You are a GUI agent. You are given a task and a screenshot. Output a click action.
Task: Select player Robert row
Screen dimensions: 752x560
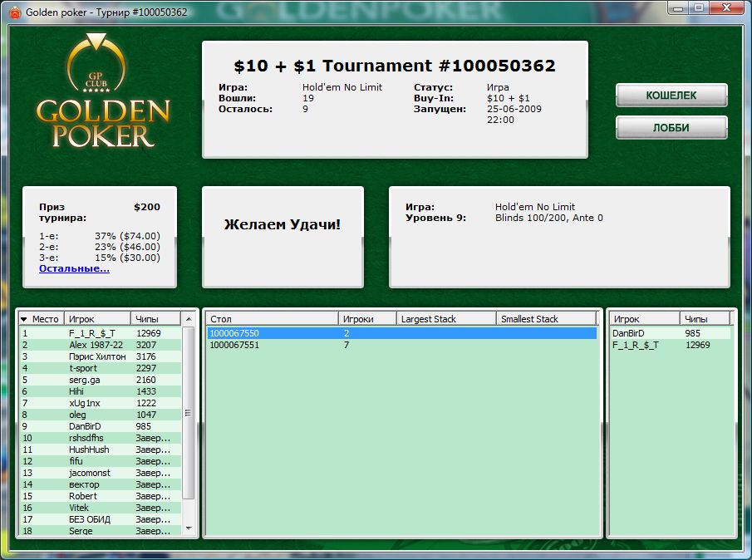[101, 496]
